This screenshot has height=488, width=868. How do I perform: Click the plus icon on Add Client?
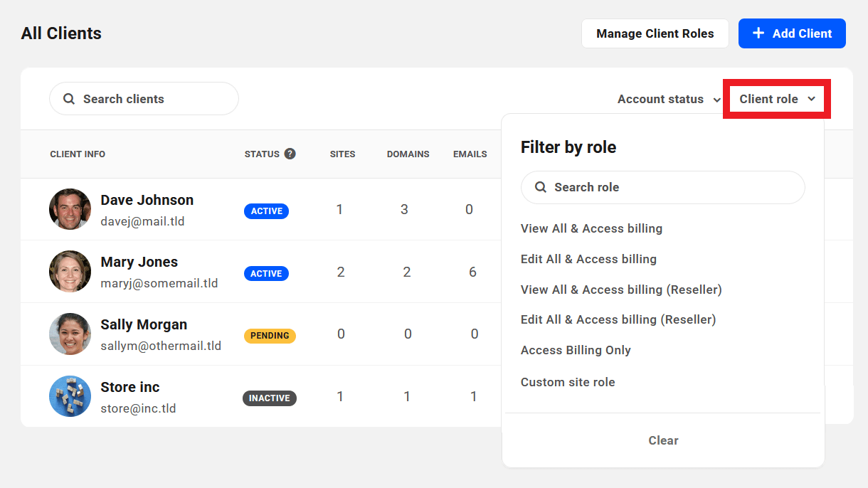click(x=758, y=33)
